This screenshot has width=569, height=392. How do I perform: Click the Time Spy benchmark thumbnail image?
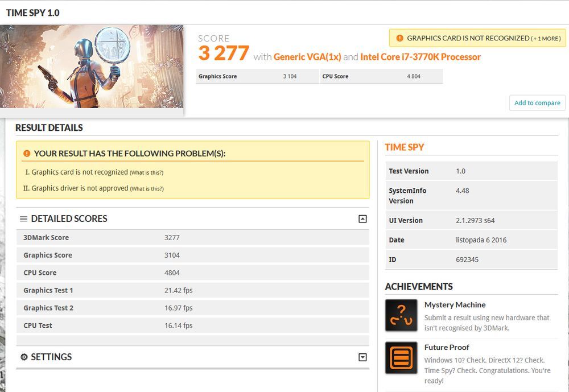coord(92,67)
